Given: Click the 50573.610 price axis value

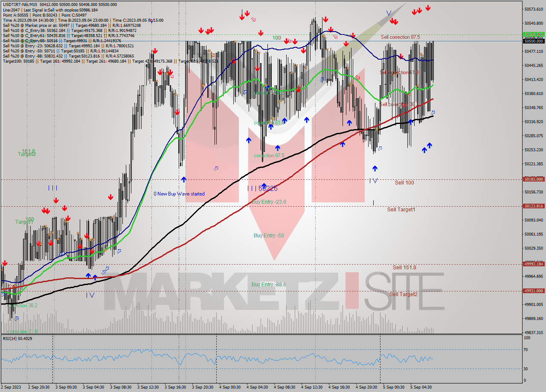Looking at the screenshot, I should pos(534,9).
